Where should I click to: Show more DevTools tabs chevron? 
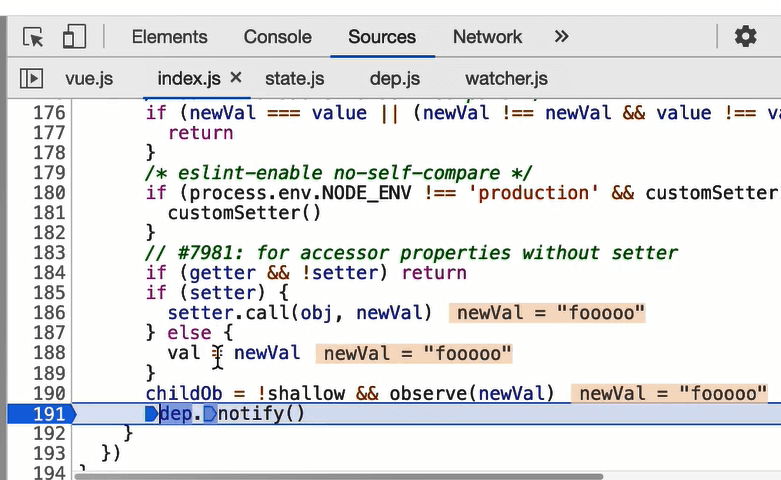pyautogui.click(x=561, y=36)
